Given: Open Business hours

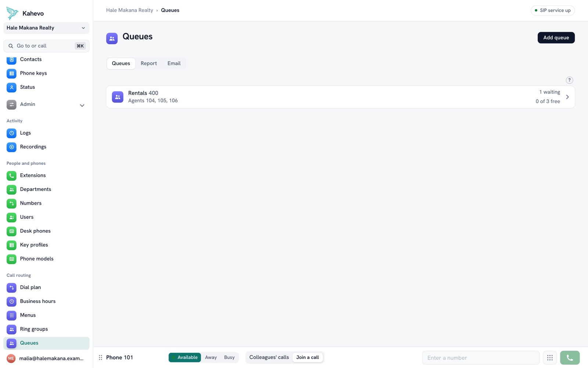Looking at the screenshot, I should [x=46, y=301].
